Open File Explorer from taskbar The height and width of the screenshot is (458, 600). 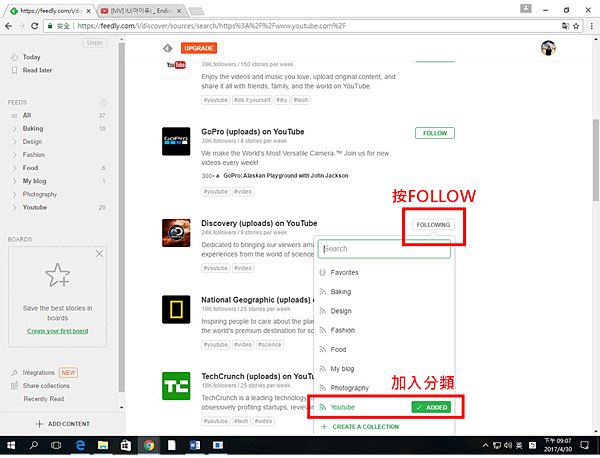coord(103,445)
